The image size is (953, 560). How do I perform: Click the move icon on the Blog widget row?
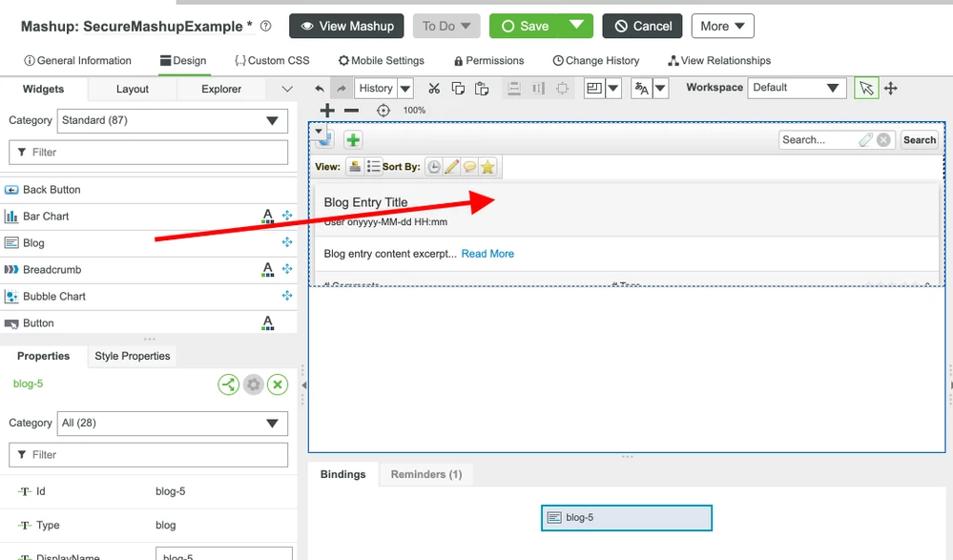tap(287, 242)
